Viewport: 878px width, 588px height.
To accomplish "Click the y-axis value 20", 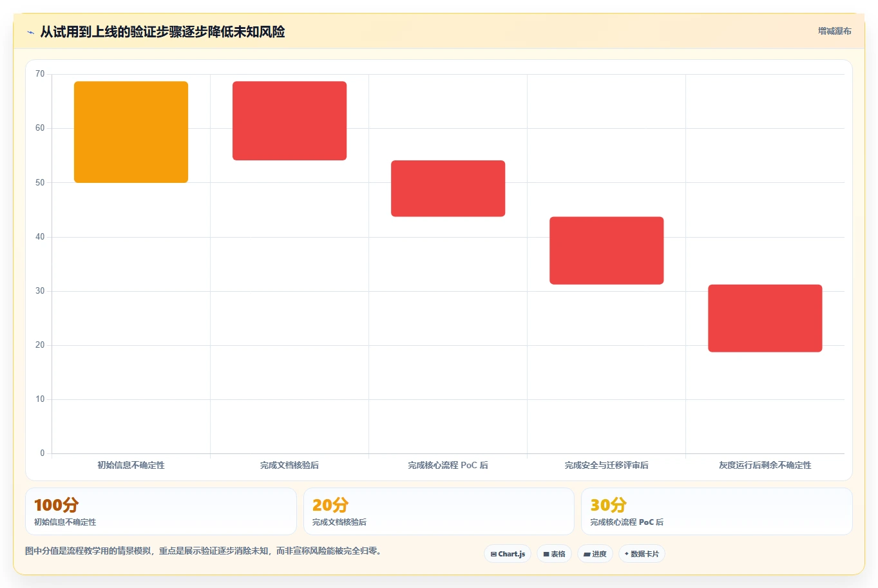I will (40, 345).
